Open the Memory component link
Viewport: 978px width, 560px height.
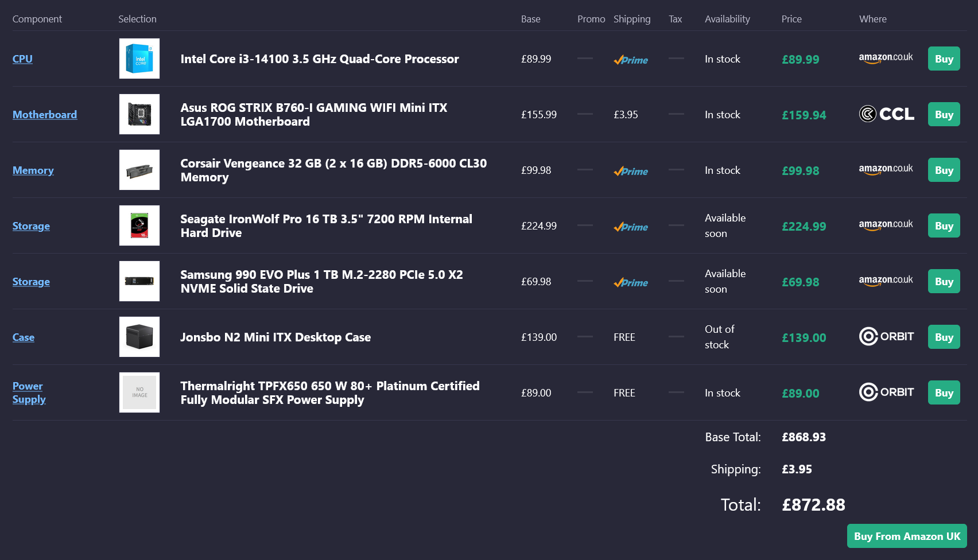tap(33, 170)
